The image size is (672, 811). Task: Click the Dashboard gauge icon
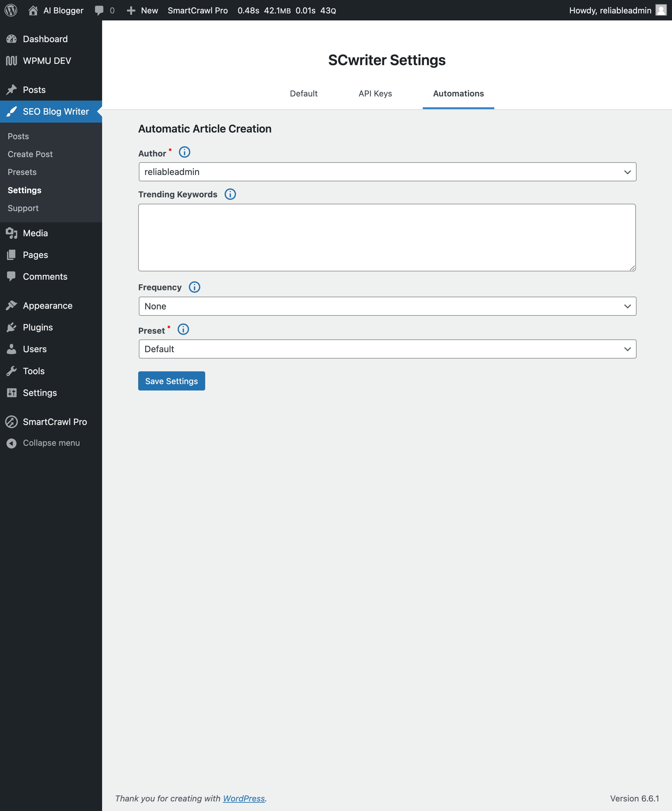click(x=11, y=39)
